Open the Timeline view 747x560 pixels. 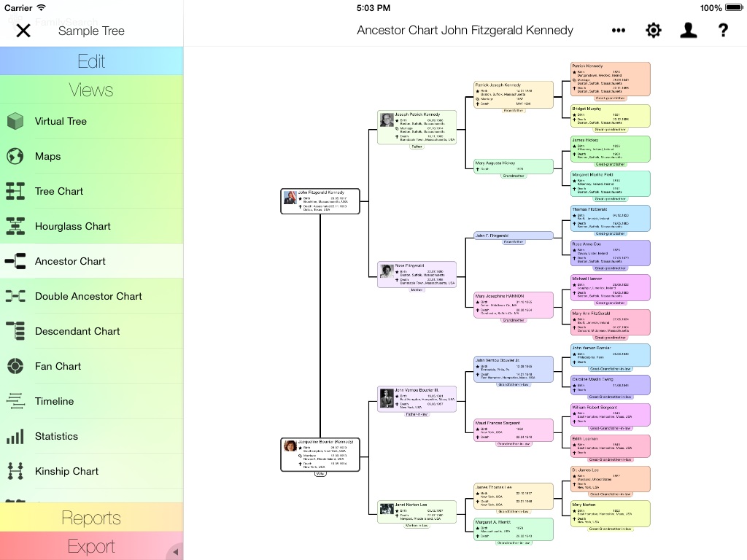[x=91, y=401]
